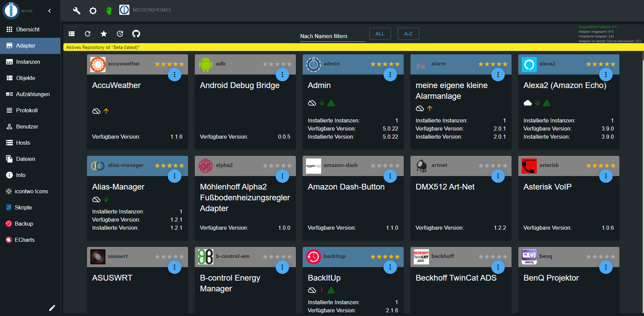
Task: Open B-control Energy Manager options menu
Action: pos(282,267)
